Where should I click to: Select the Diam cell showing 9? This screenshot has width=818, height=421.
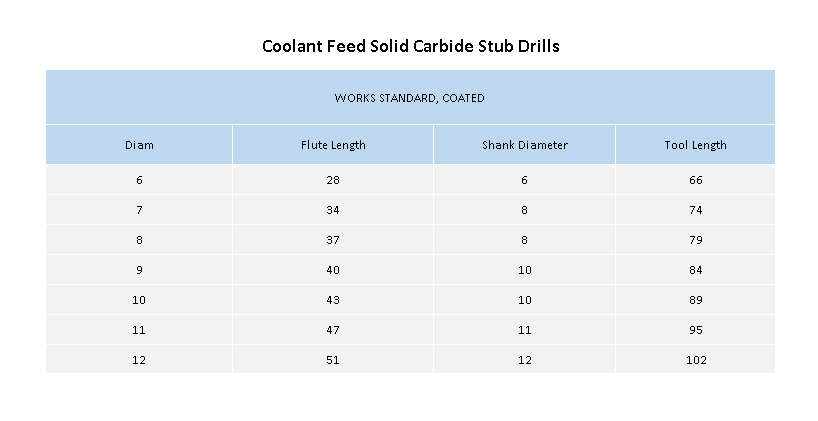pos(139,270)
